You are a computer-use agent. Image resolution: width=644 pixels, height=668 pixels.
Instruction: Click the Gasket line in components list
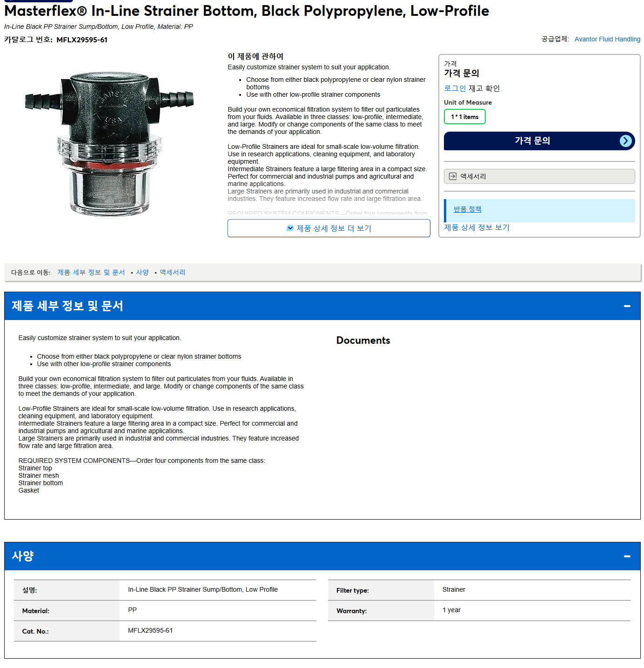29,490
